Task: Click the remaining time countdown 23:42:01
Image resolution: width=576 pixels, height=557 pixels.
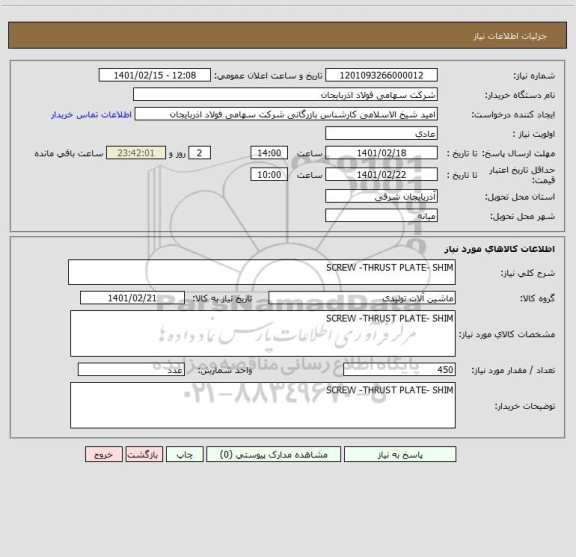Action: pyautogui.click(x=136, y=153)
